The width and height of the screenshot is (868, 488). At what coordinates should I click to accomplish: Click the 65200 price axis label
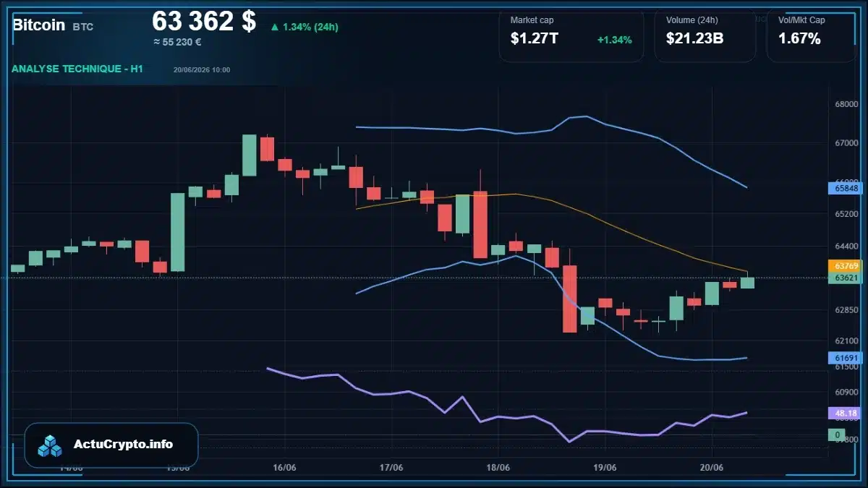click(x=846, y=214)
